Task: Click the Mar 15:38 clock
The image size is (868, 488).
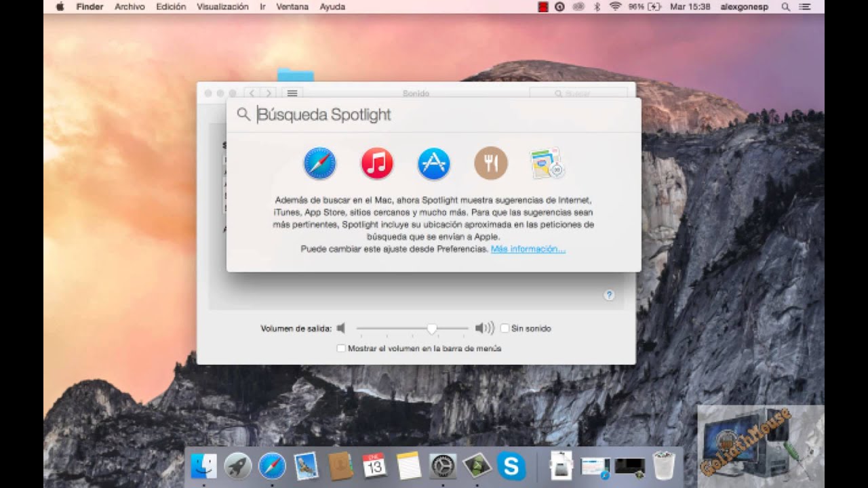Action: (x=690, y=7)
